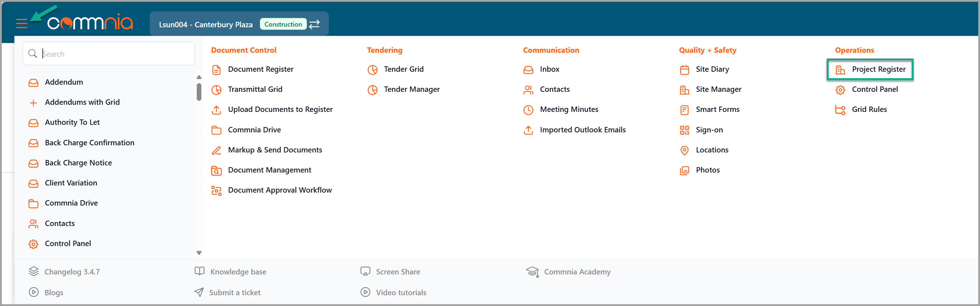Click the Commnia Academy graduation cap icon
This screenshot has width=980, height=306.
(532, 272)
